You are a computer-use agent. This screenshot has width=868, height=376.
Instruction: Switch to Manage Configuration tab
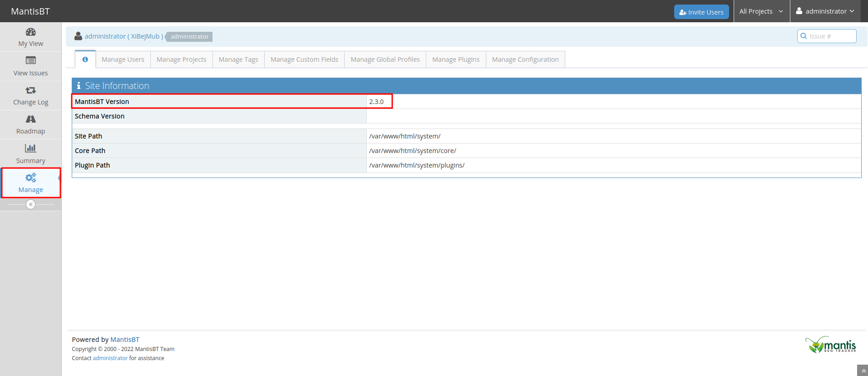(525, 59)
